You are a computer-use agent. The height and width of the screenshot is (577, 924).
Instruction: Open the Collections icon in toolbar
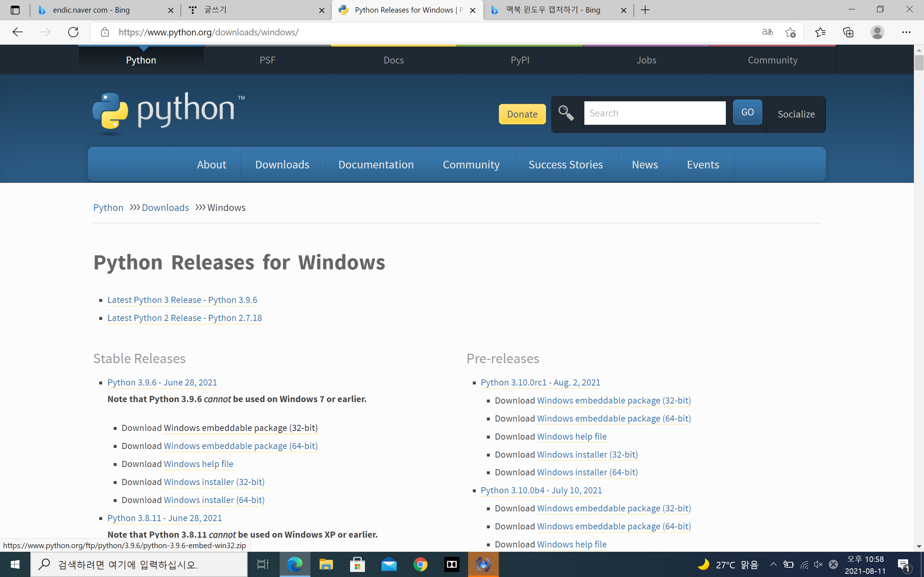848,32
